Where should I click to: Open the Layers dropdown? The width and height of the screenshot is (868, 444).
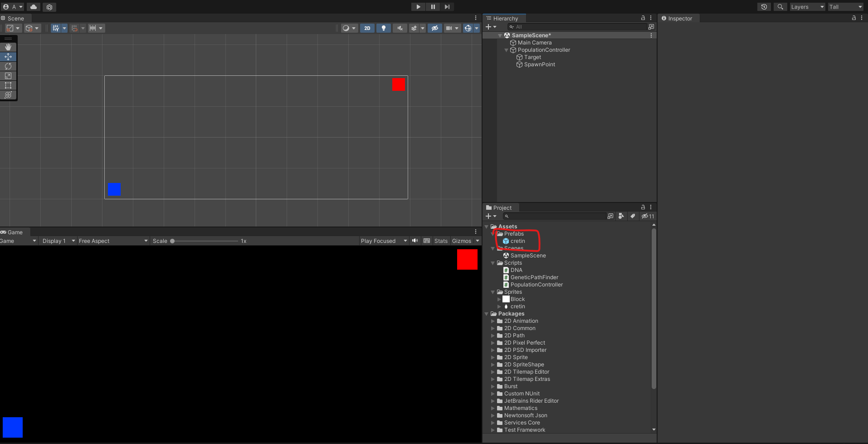[x=807, y=7]
